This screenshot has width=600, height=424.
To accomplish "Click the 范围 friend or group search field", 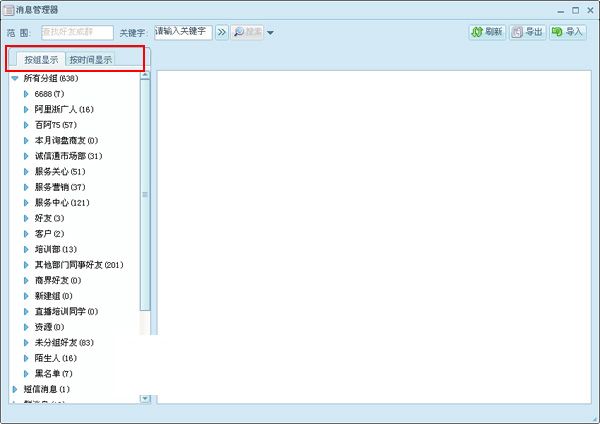I will pos(76,32).
